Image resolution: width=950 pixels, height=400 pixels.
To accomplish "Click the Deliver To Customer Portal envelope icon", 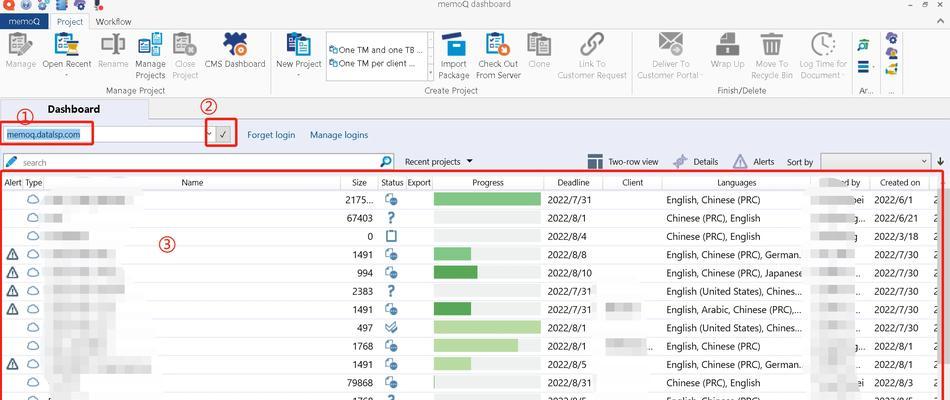I will point(671,44).
